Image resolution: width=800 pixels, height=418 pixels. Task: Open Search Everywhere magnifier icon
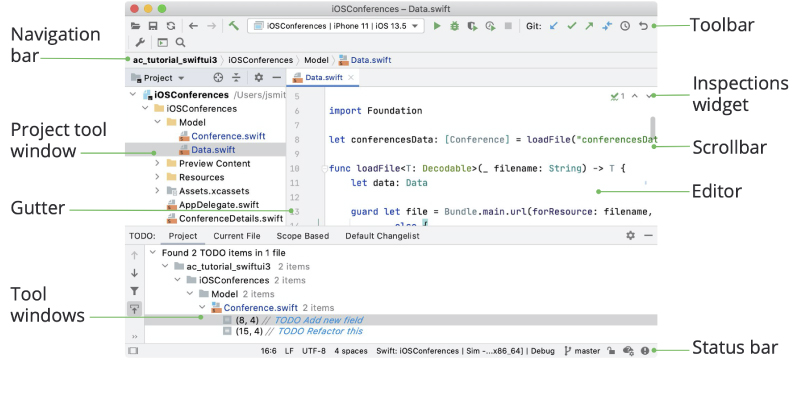pyautogui.click(x=180, y=42)
